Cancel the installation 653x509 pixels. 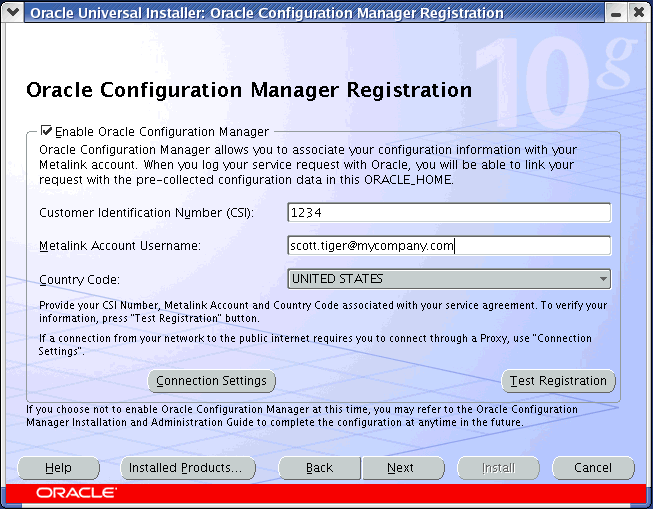coord(593,468)
